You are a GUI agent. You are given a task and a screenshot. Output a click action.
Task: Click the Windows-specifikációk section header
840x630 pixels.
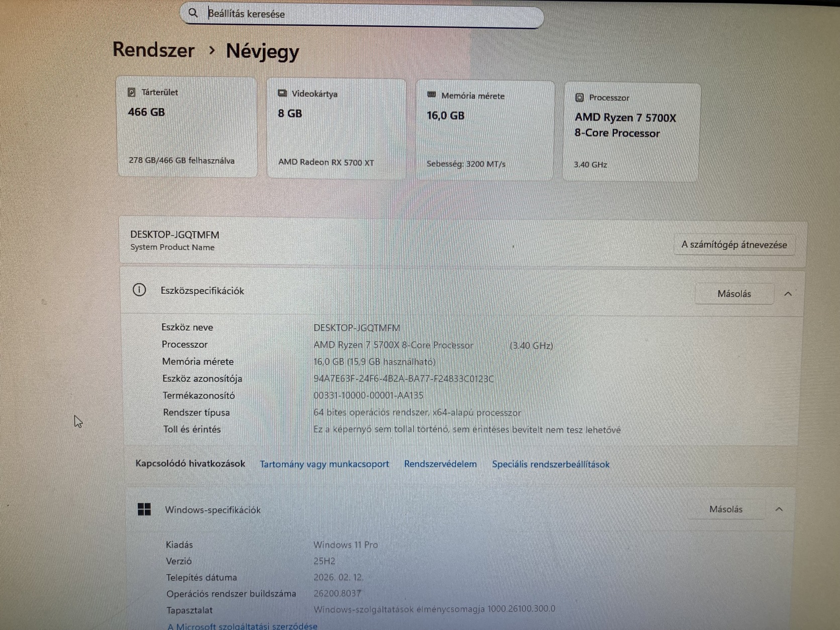tap(460, 509)
